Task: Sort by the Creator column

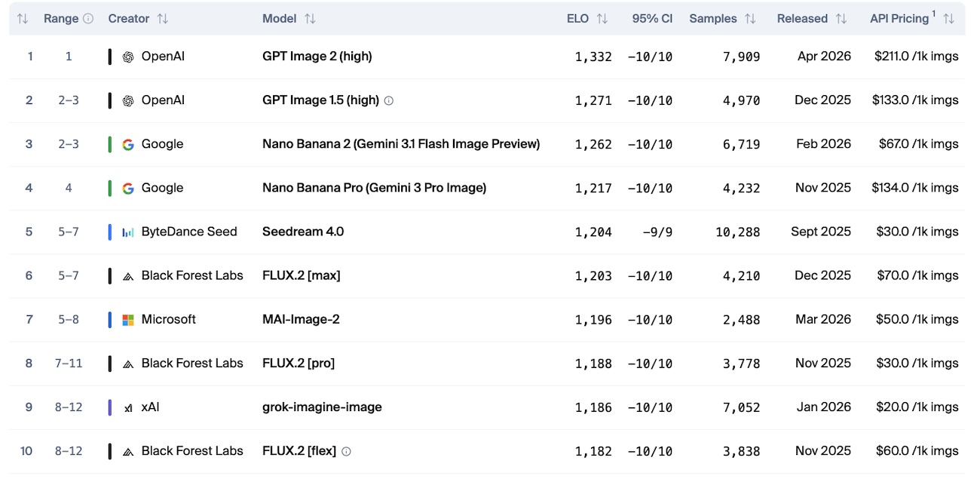Action: [x=162, y=19]
